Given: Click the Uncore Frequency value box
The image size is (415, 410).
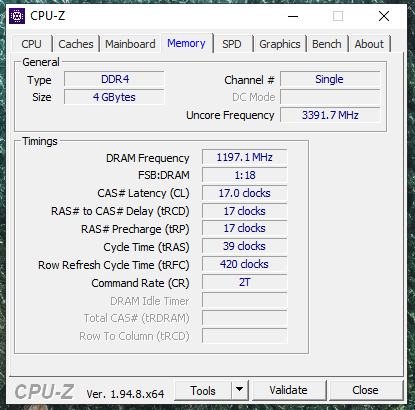Looking at the screenshot, I should coord(330,115).
